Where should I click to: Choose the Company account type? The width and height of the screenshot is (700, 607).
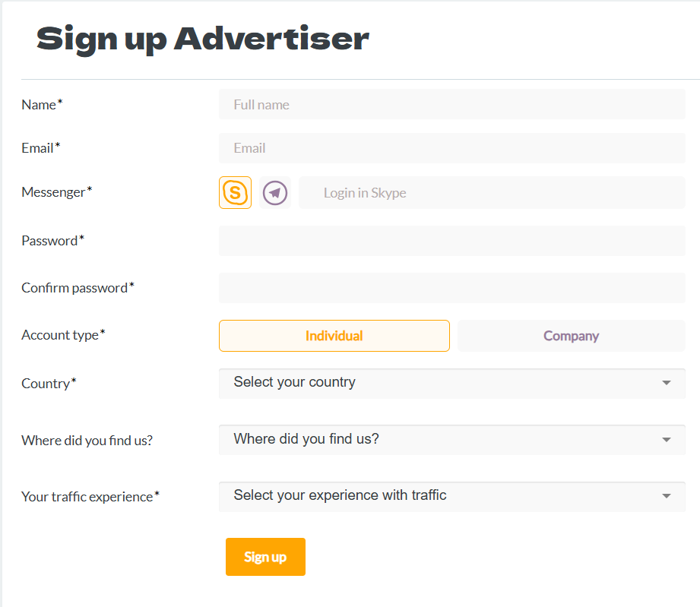(572, 336)
